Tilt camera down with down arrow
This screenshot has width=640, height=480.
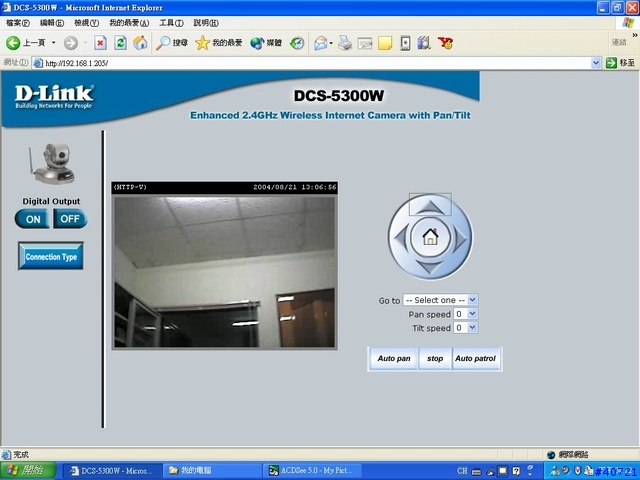[430, 268]
